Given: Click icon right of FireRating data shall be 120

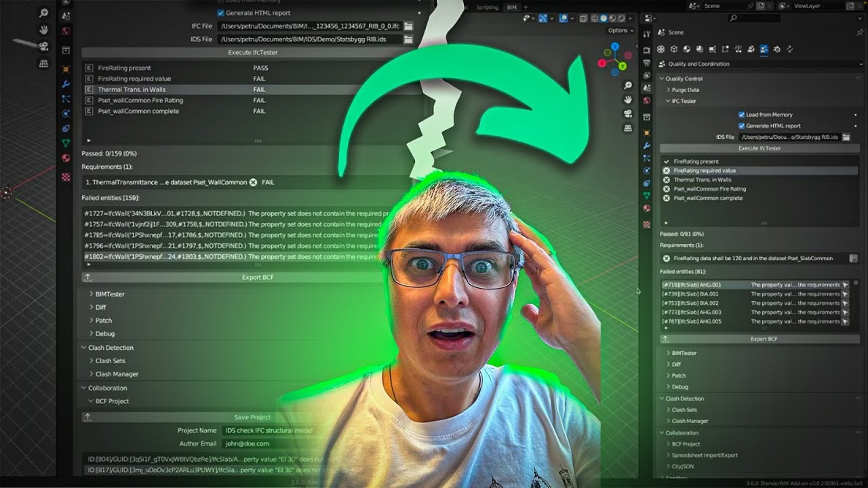Looking at the screenshot, I should (x=853, y=258).
